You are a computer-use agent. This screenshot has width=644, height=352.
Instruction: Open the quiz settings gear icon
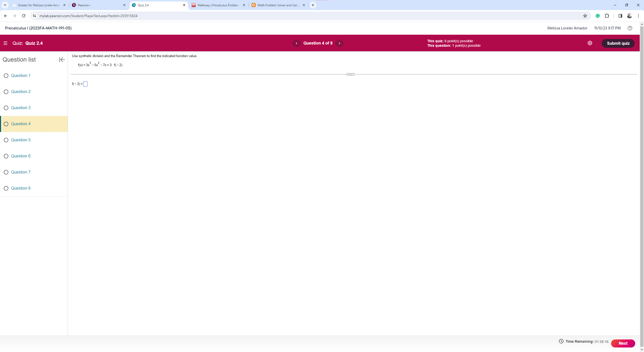[x=590, y=43]
